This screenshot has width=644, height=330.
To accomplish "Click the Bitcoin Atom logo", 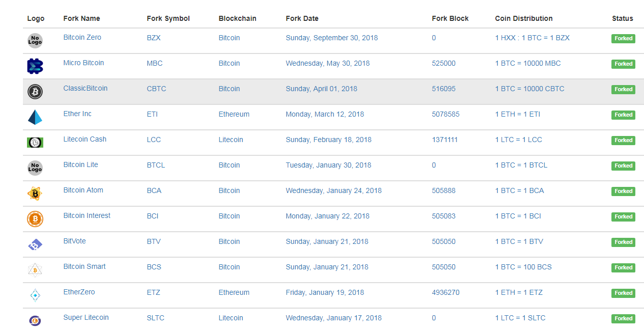I will 35,194.
